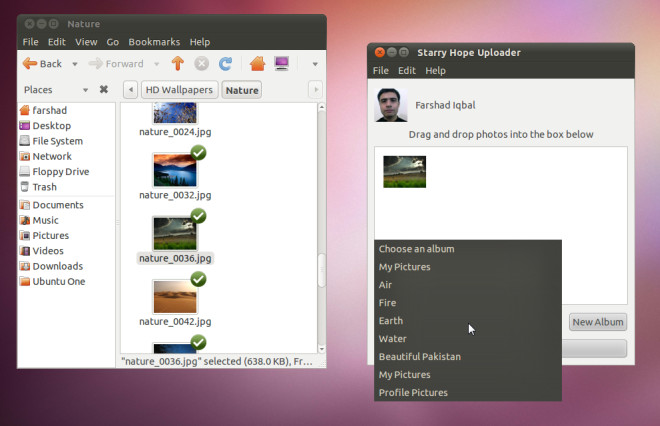Open the Go menu
This screenshot has height=426, width=660.
point(112,42)
